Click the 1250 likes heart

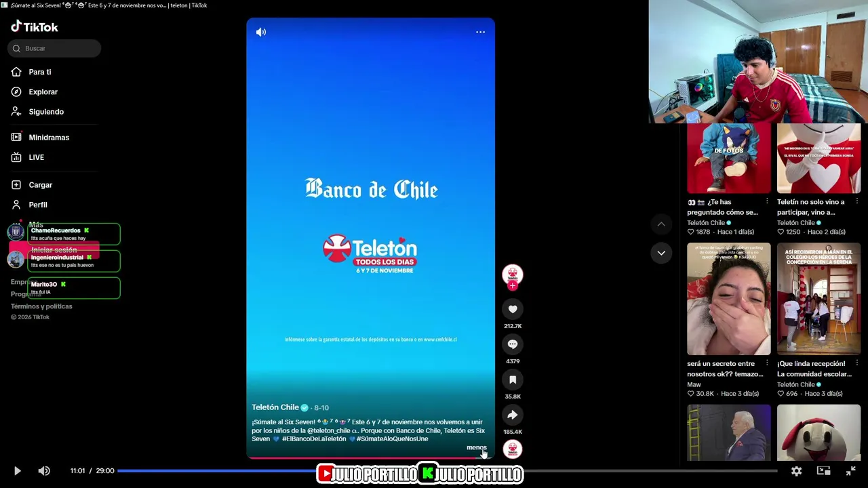(x=781, y=232)
